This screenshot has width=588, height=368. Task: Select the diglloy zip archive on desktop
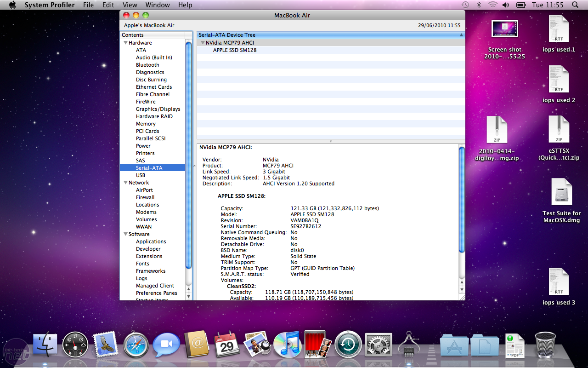point(497,138)
